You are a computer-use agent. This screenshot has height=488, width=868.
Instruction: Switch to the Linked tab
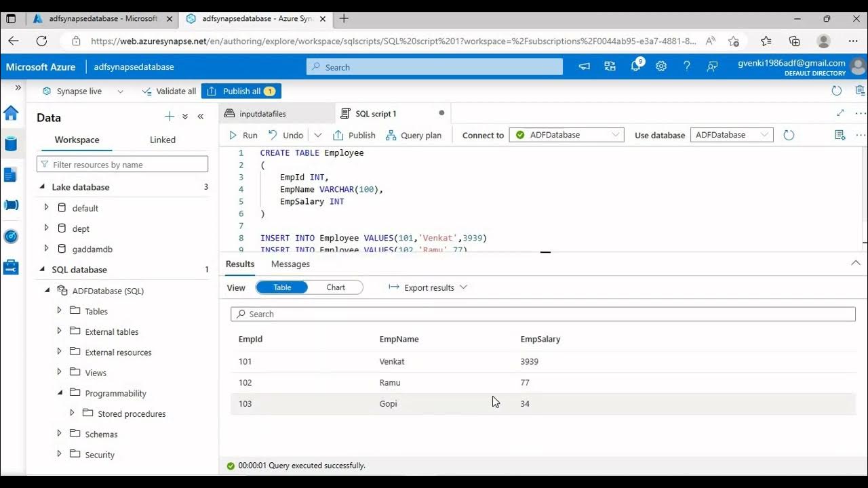pos(163,140)
